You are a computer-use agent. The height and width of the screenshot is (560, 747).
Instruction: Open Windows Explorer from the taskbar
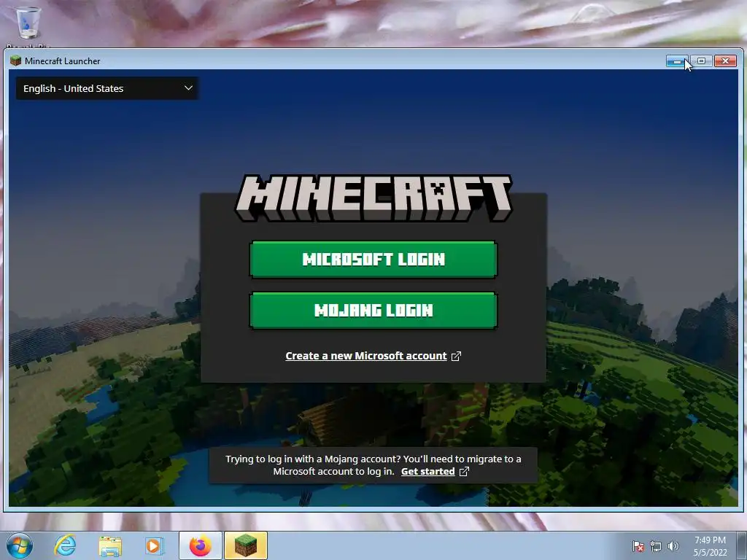[x=110, y=545]
